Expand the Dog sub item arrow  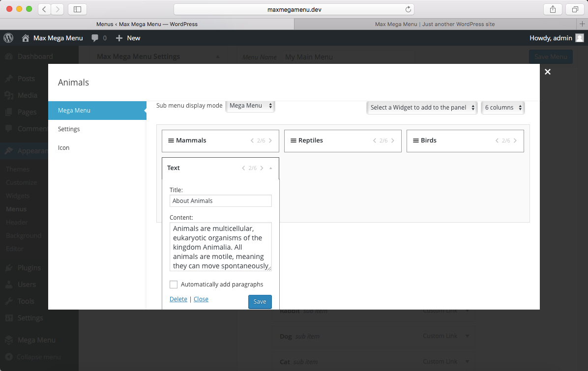[467, 336]
